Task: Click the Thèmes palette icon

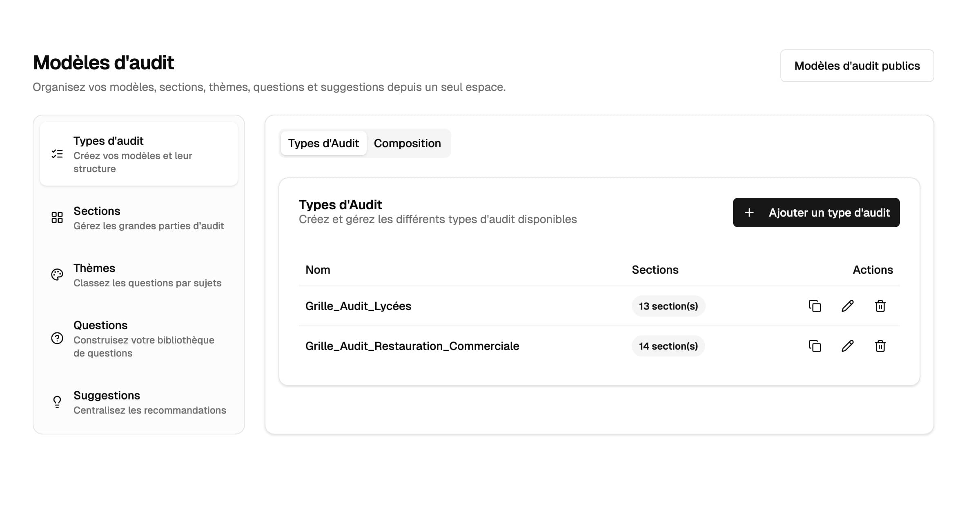Action: [57, 275]
